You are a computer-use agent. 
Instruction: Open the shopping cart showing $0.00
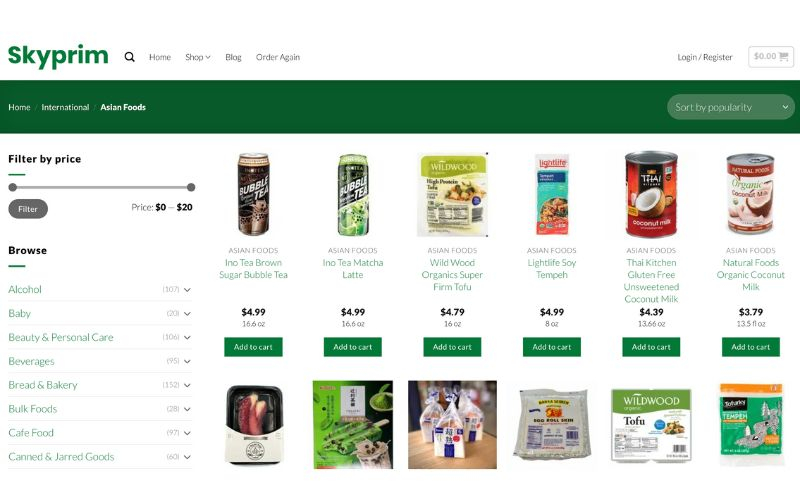click(771, 57)
